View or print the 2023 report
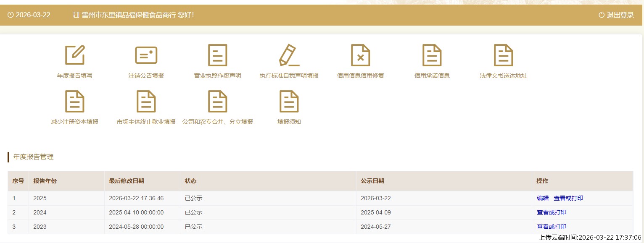This screenshot has height=243, width=644. point(552,227)
